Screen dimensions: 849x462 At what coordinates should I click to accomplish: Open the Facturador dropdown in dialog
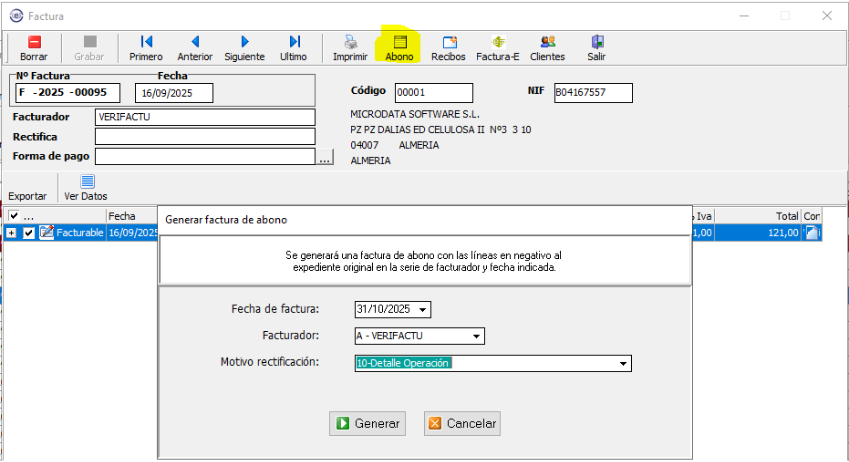click(477, 336)
